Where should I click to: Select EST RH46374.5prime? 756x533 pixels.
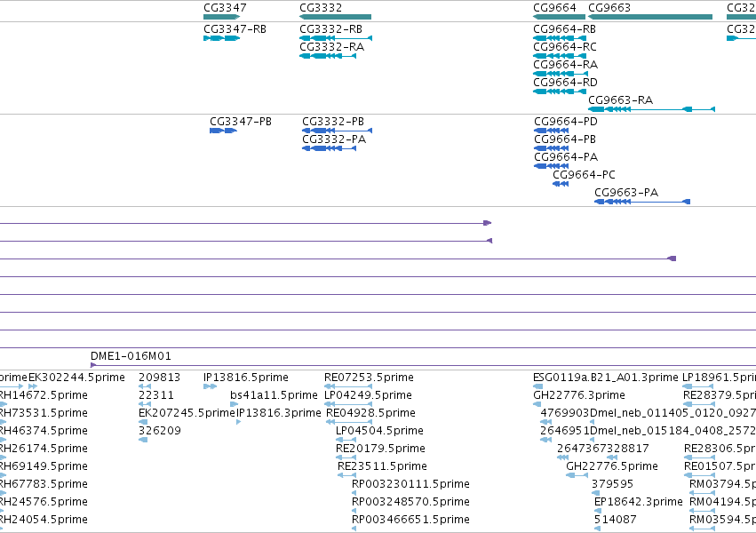click(44, 431)
